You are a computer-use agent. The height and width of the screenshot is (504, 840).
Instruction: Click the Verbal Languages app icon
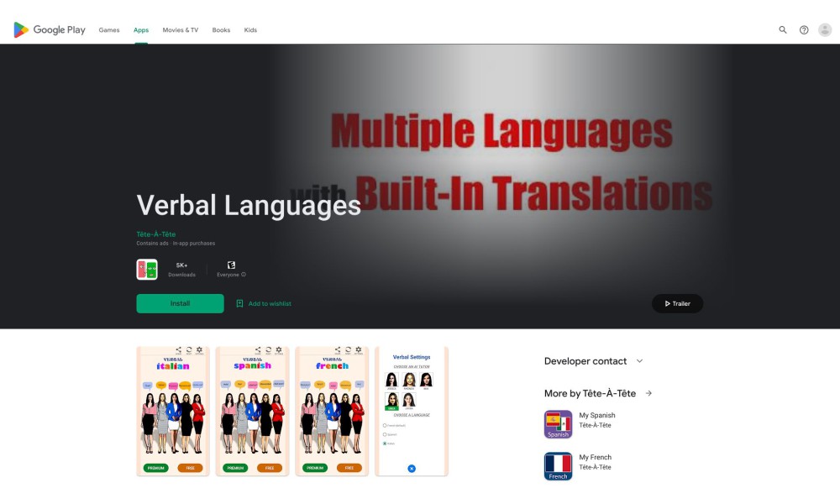coord(147,270)
